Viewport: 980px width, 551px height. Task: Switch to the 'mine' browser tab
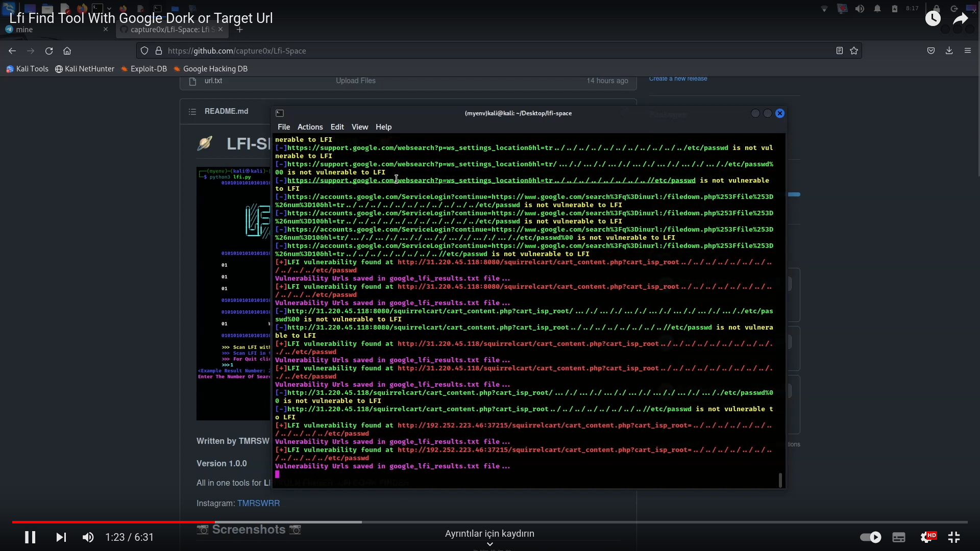[x=56, y=30]
